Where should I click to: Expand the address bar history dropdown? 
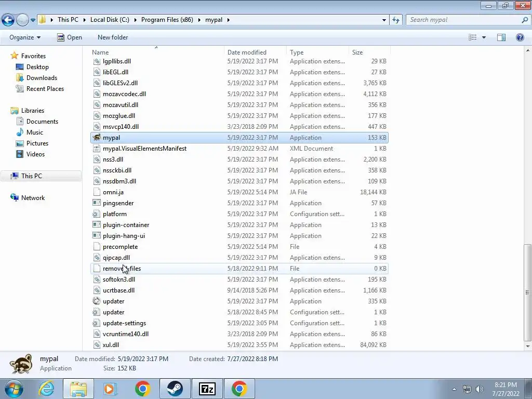click(x=384, y=20)
